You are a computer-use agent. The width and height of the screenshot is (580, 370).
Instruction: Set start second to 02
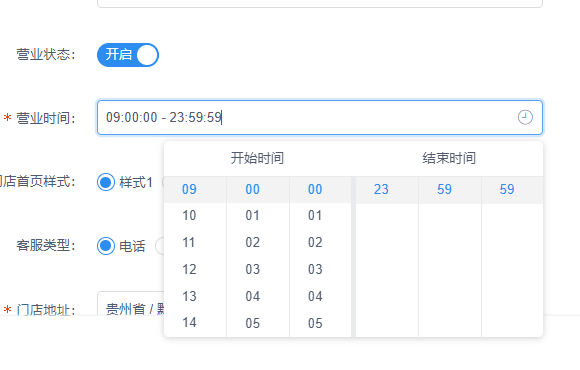(x=320, y=242)
